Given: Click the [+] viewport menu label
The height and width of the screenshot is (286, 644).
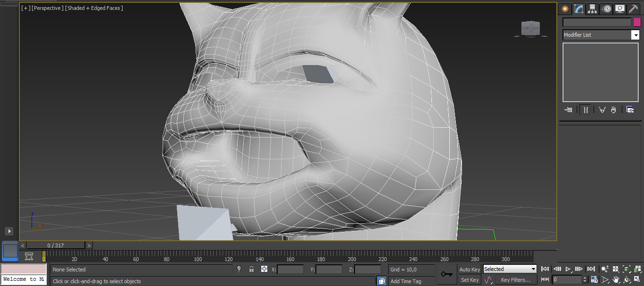Looking at the screenshot, I should pyautogui.click(x=25, y=8).
